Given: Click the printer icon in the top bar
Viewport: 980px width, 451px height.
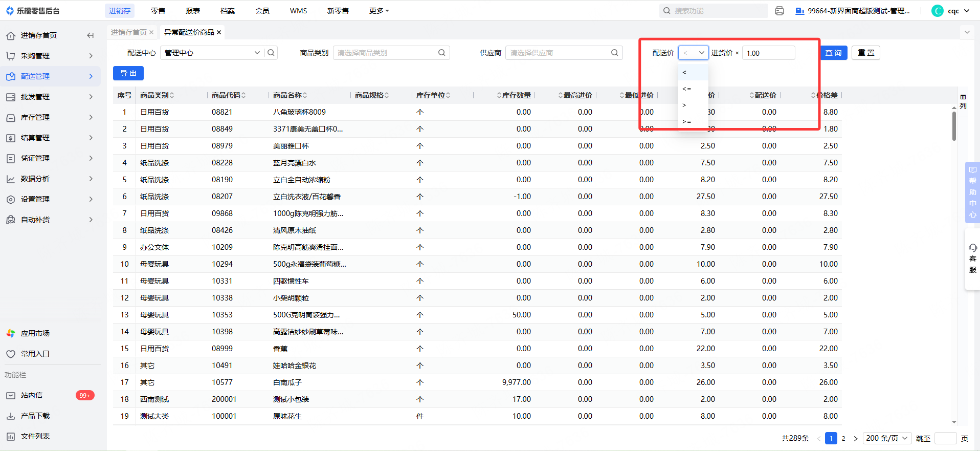Looking at the screenshot, I should (779, 11).
